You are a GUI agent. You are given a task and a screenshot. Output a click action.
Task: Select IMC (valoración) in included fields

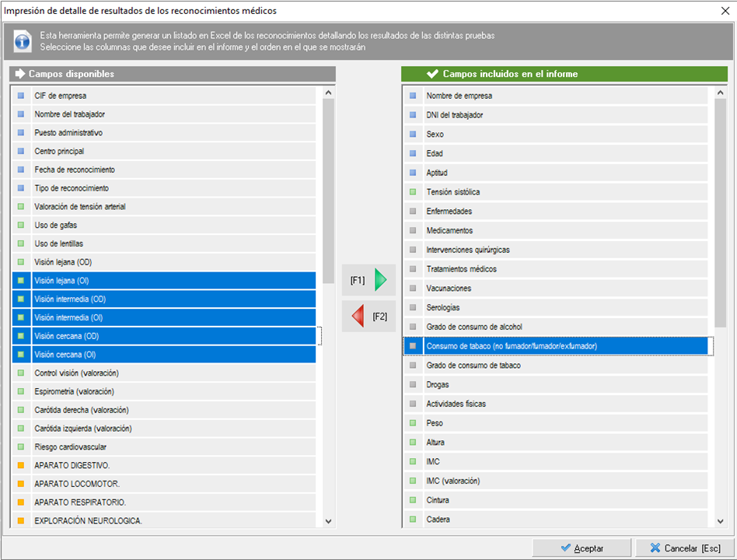tap(453, 481)
